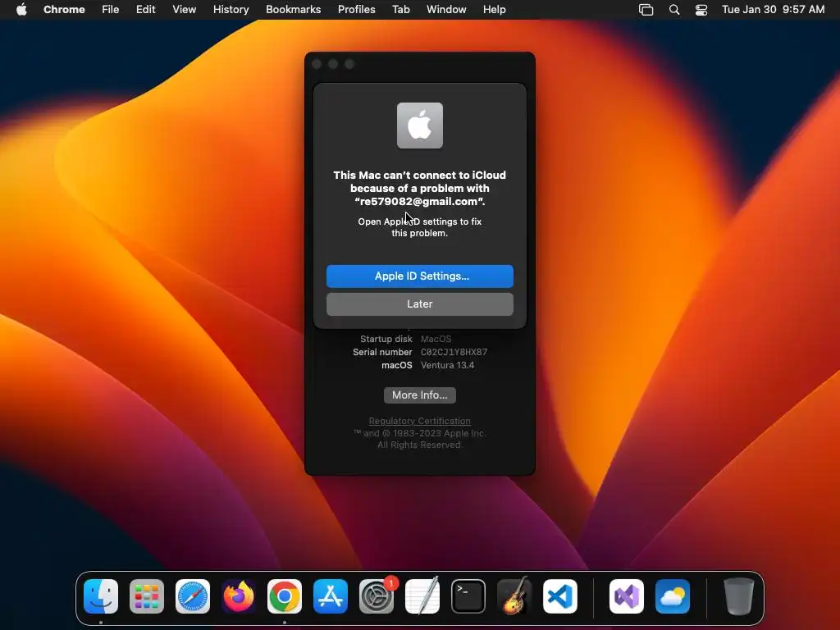Open the Chrome application menu

click(64, 10)
